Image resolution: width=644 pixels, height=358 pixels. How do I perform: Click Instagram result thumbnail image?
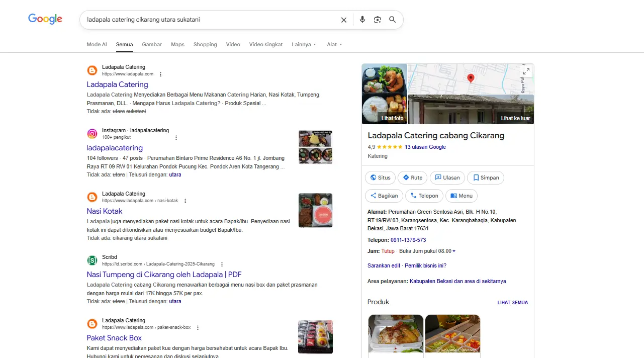point(315,147)
